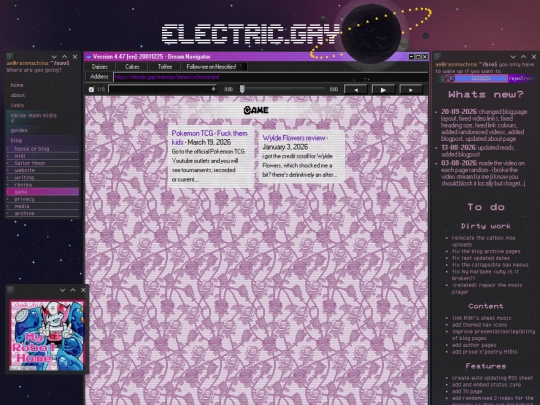Click the terminal icon in the My Robot Home panel
This screenshot has height=405, width=540.
click(10, 290)
